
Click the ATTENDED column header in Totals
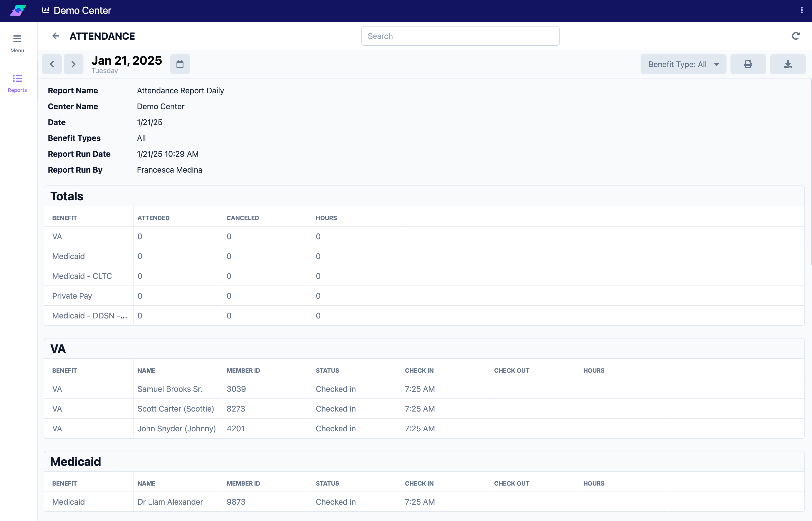tap(153, 218)
